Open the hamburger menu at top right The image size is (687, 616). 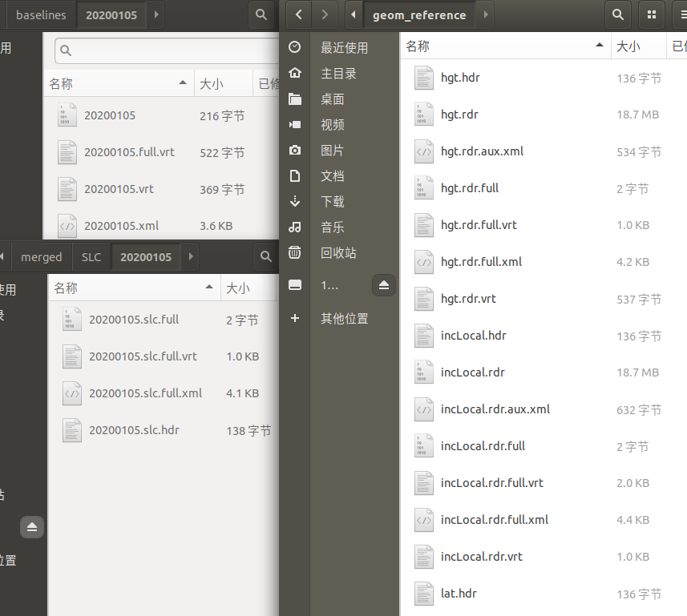click(x=679, y=14)
